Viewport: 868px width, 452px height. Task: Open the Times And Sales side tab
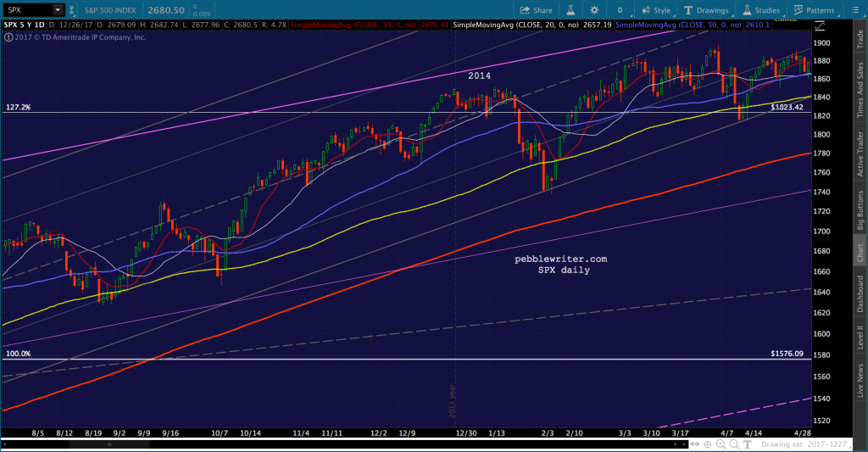(861, 89)
